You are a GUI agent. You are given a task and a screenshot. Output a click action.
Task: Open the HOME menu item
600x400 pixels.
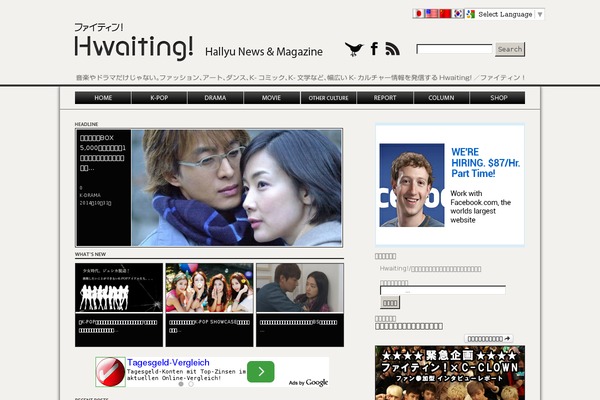click(x=103, y=98)
